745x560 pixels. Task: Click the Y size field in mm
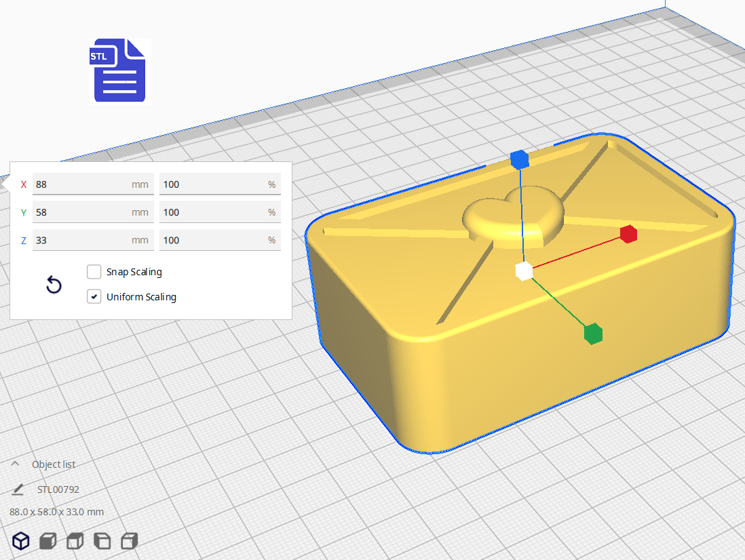(81, 212)
